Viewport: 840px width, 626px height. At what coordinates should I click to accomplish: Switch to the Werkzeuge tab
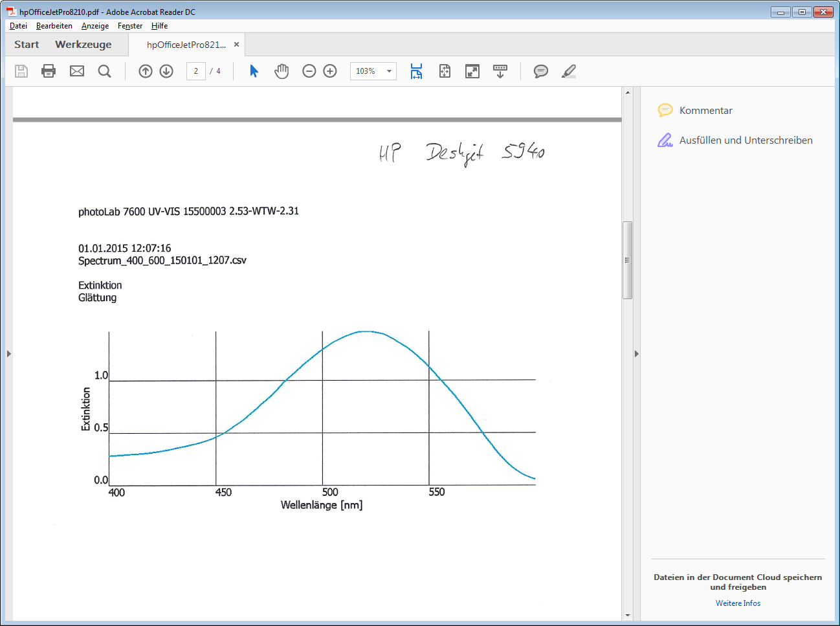pyautogui.click(x=83, y=45)
